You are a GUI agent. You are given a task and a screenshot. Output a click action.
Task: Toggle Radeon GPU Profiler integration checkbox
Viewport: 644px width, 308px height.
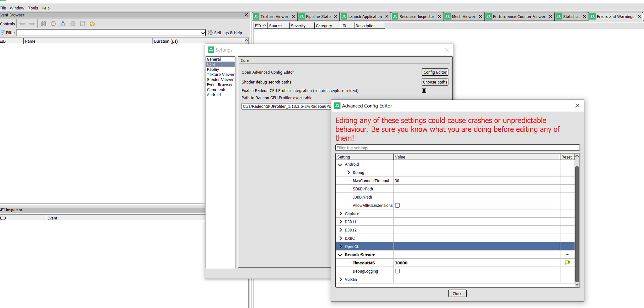click(424, 91)
